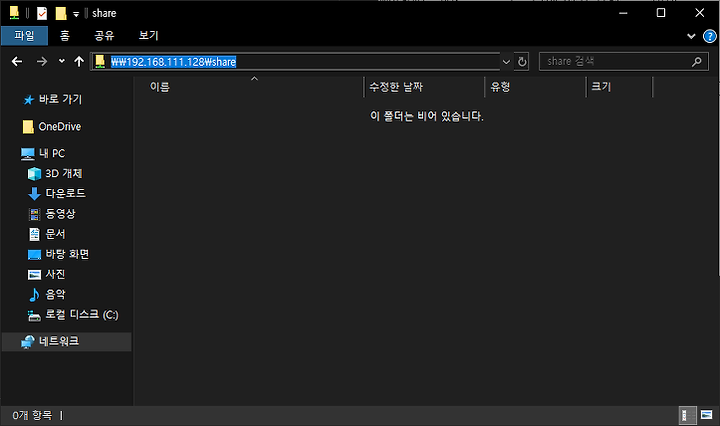Click the music note icon beside 음악
Image resolution: width=720 pixels, height=426 pixels.
(34, 295)
